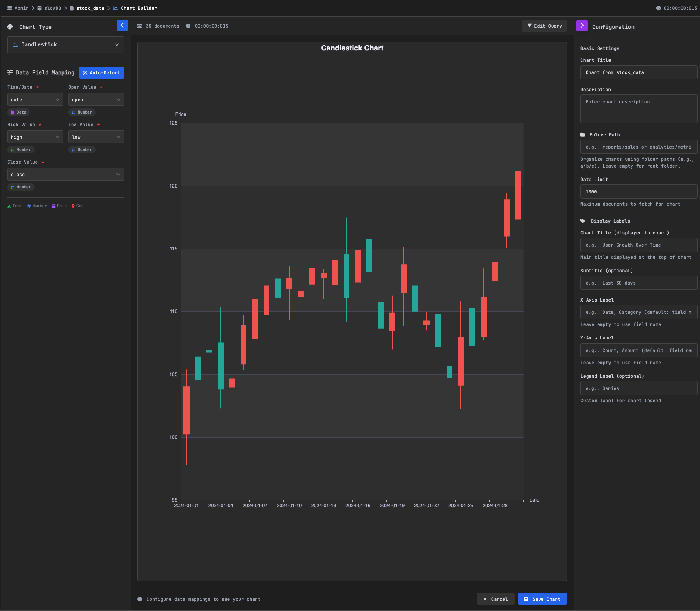The image size is (700, 611).
Task: Click the clock icon showing query time
Action: [188, 26]
